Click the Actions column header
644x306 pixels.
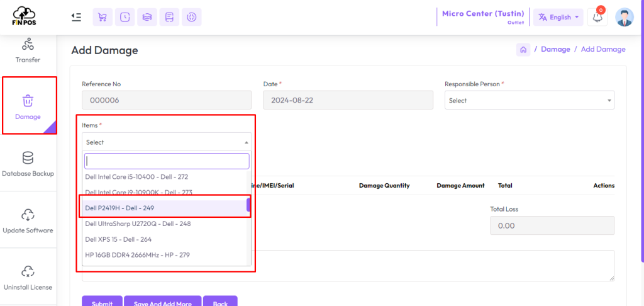tap(604, 186)
